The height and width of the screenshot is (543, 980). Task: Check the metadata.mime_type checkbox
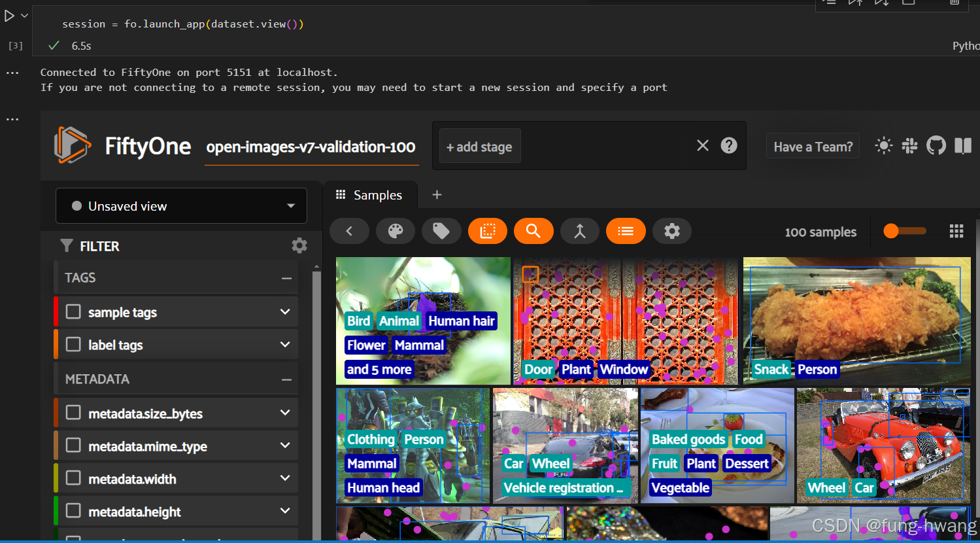pyautogui.click(x=73, y=445)
